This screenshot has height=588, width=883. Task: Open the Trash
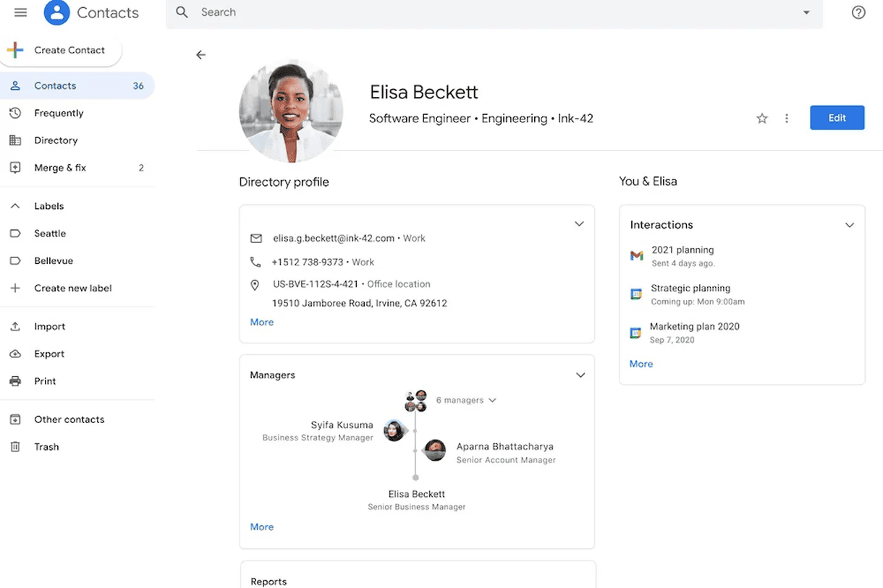(x=46, y=446)
